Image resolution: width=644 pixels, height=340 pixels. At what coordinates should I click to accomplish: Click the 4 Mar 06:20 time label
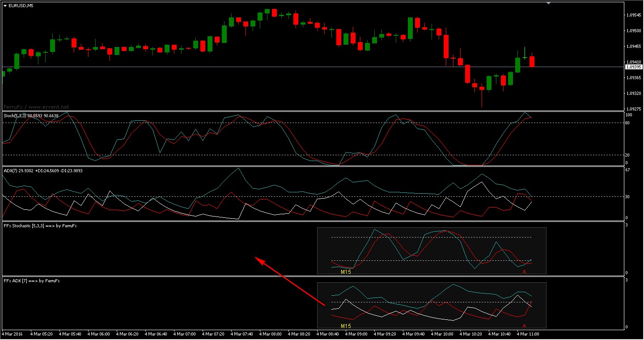pos(127,334)
